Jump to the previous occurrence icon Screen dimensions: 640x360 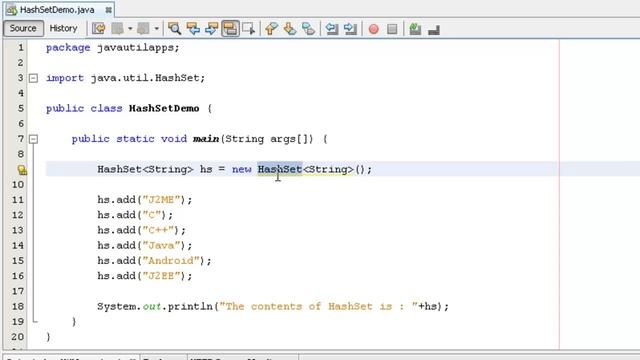tap(193, 29)
